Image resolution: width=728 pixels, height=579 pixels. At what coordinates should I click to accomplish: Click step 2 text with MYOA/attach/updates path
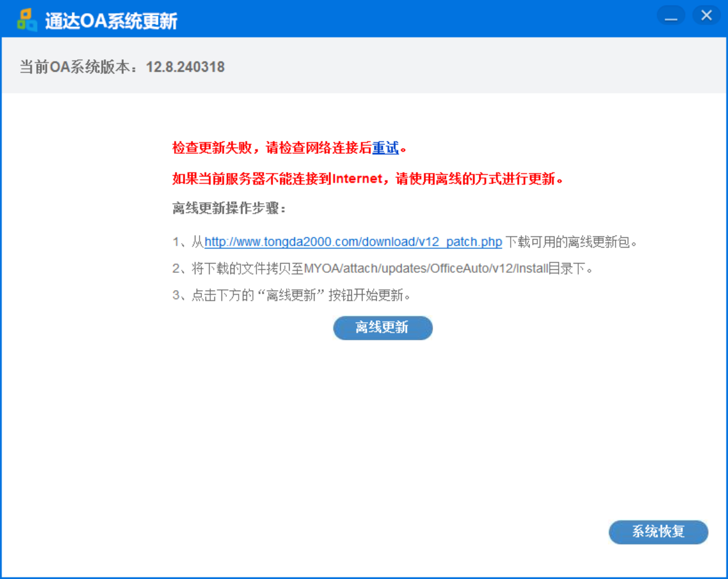click(x=383, y=269)
